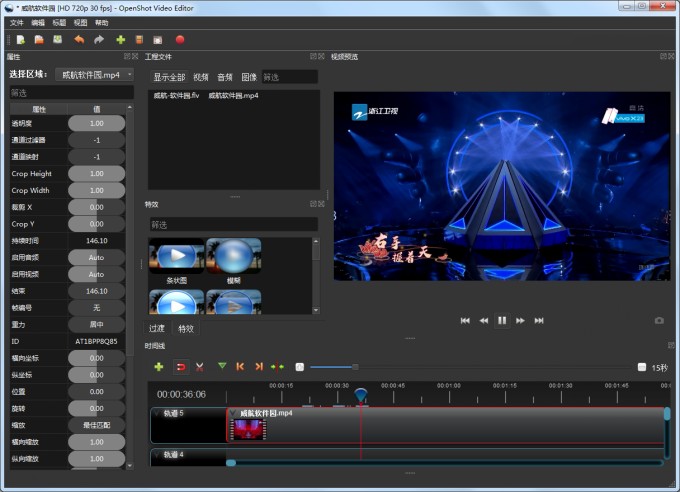
Task: Jump to next marker icon
Action: click(259, 367)
